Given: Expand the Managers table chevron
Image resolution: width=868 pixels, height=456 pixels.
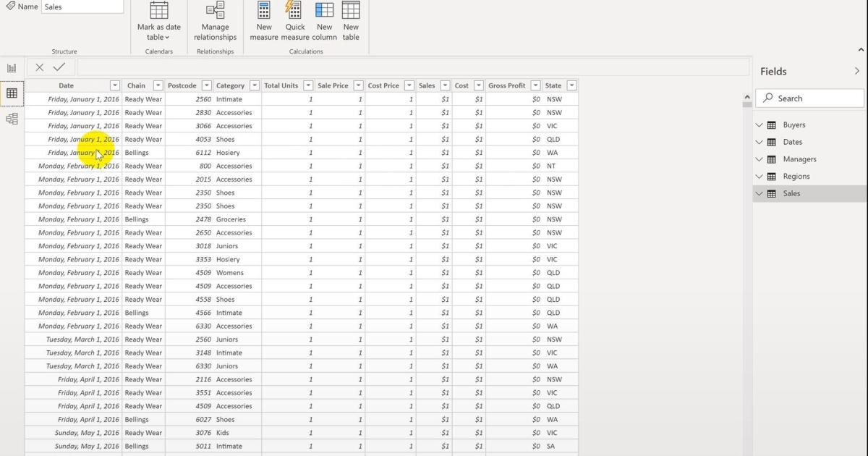Looking at the screenshot, I should [x=759, y=159].
